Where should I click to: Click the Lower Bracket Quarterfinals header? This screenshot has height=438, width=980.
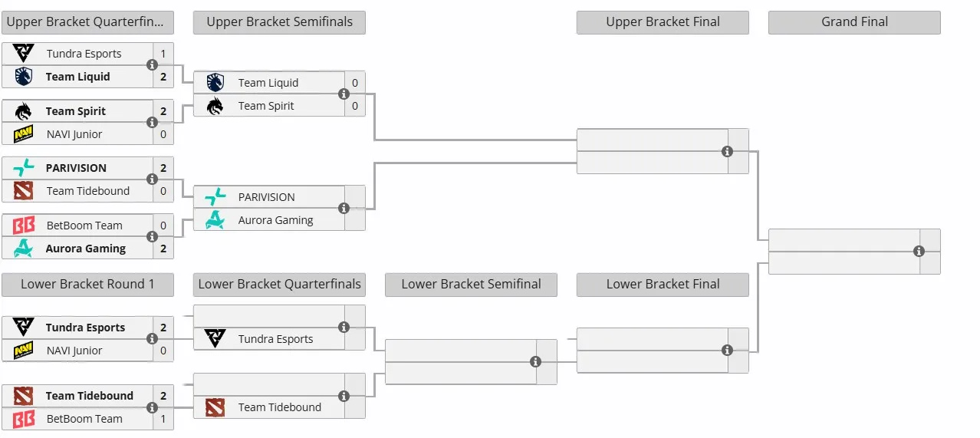point(279,285)
